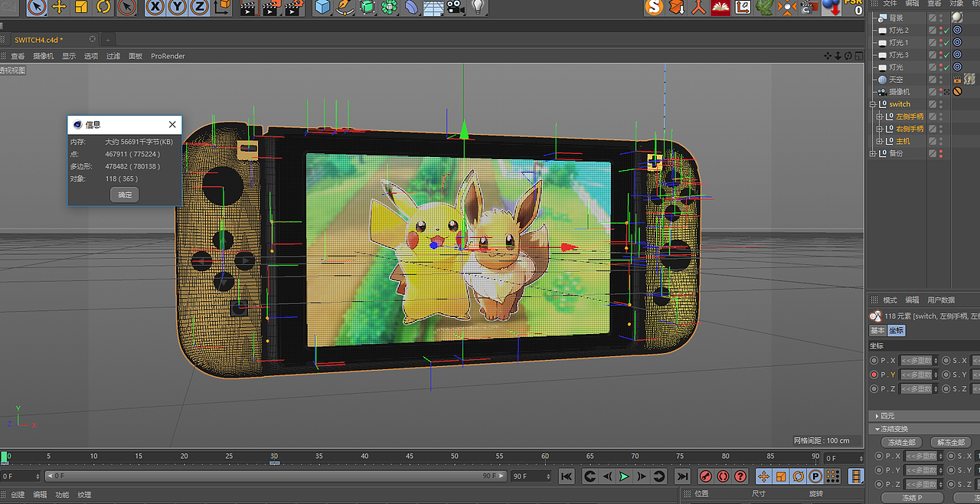
Task: Open the deformers blue capsule icon
Action: pyautogui.click(x=412, y=7)
